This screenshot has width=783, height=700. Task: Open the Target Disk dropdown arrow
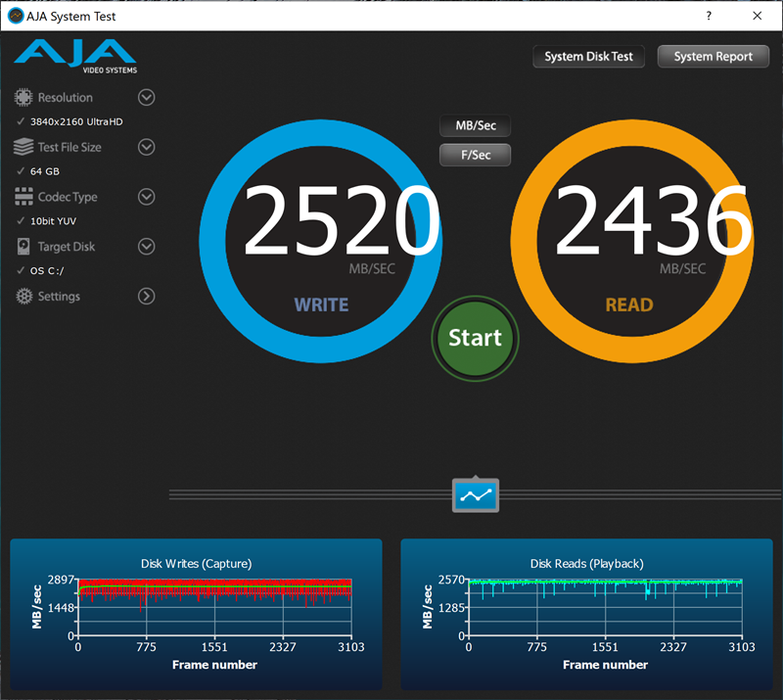[146, 247]
